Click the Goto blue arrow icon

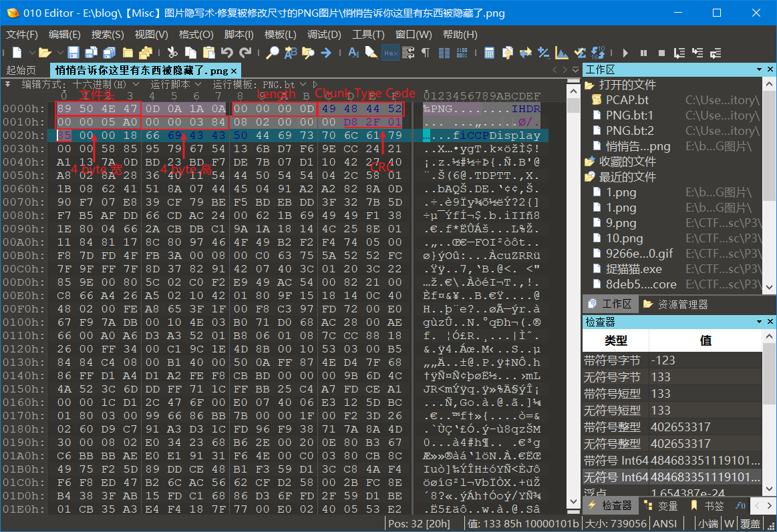pos(326,53)
